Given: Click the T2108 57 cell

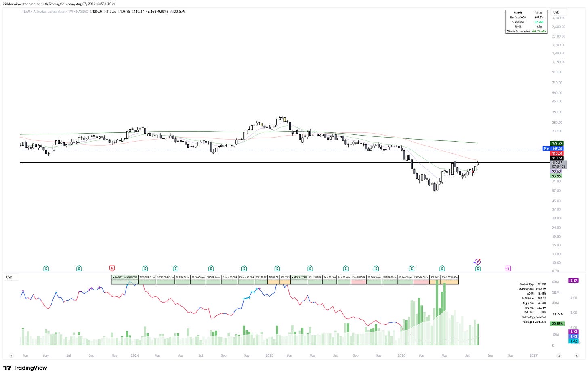Looking at the screenshot, I should (274, 277).
